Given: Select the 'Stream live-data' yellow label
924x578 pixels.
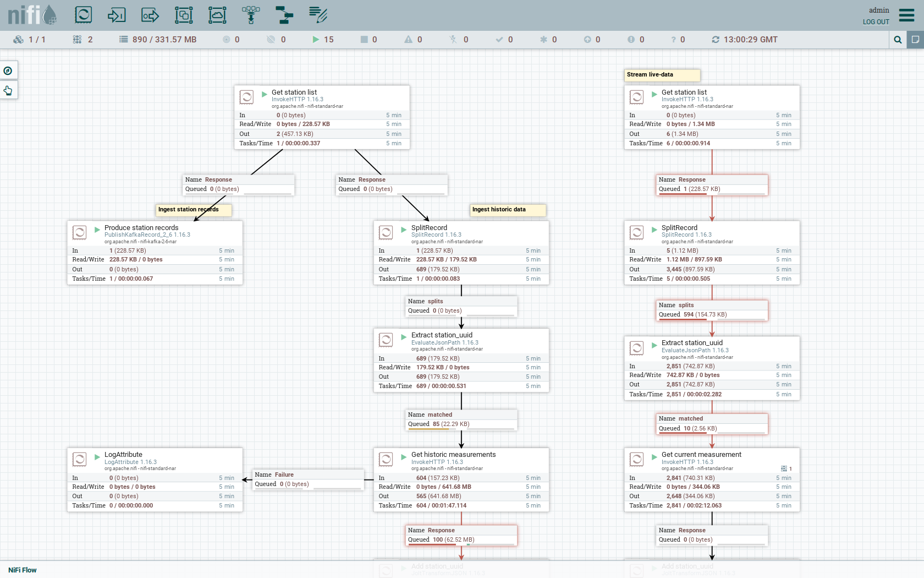Looking at the screenshot, I should point(662,75).
